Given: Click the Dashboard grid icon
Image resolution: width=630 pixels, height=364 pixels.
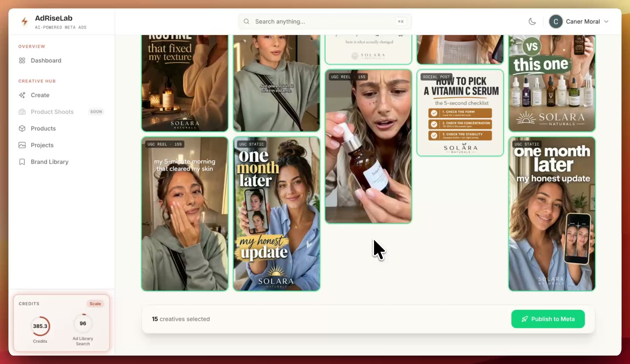Looking at the screenshot, I should [x=22, y=60].
